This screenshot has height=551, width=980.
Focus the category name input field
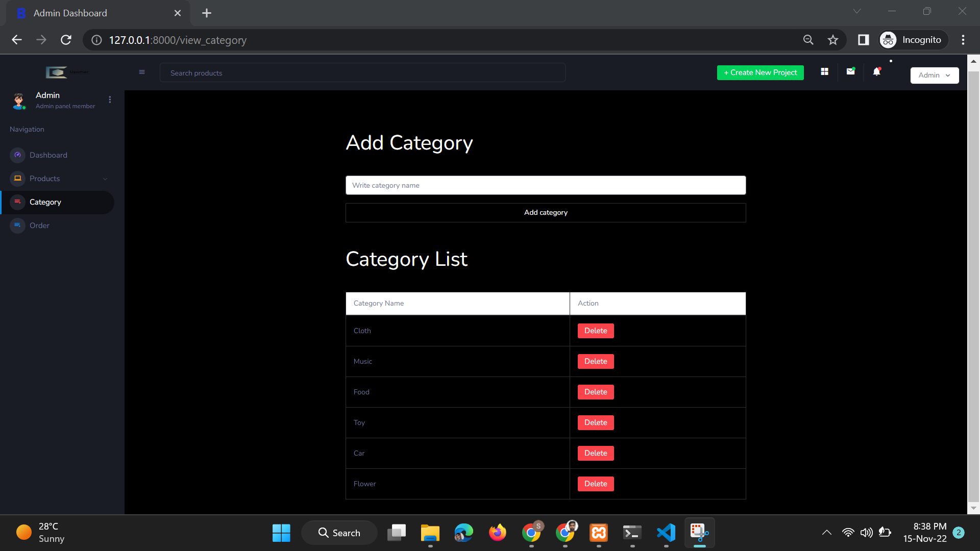pos(545,185)
